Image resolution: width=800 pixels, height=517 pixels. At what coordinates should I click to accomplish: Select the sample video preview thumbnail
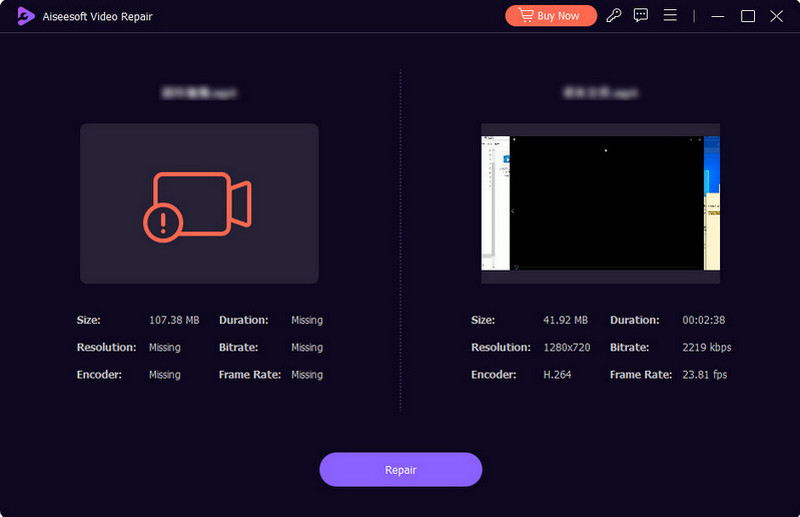pyautogui.click(x=600, y=204)
